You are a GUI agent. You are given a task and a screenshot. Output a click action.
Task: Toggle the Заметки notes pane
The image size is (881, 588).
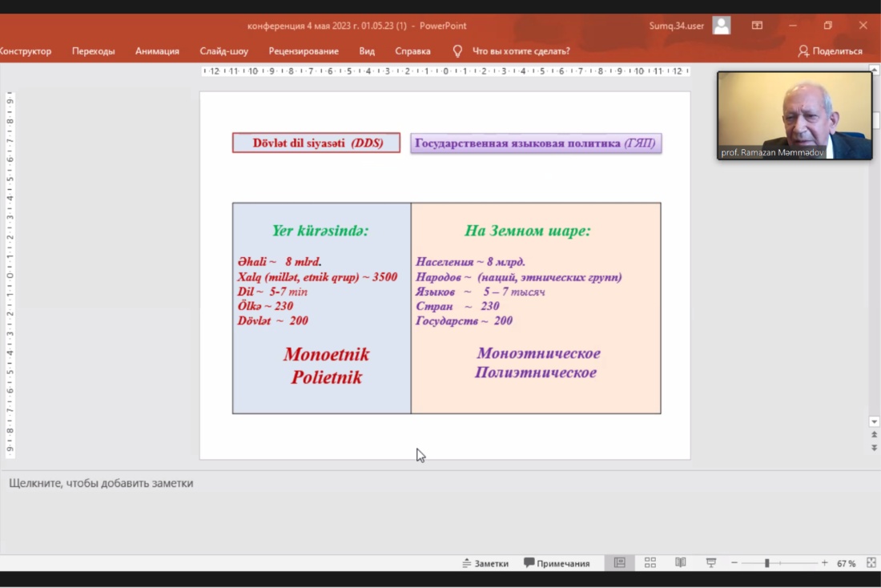tap(485, 563)
